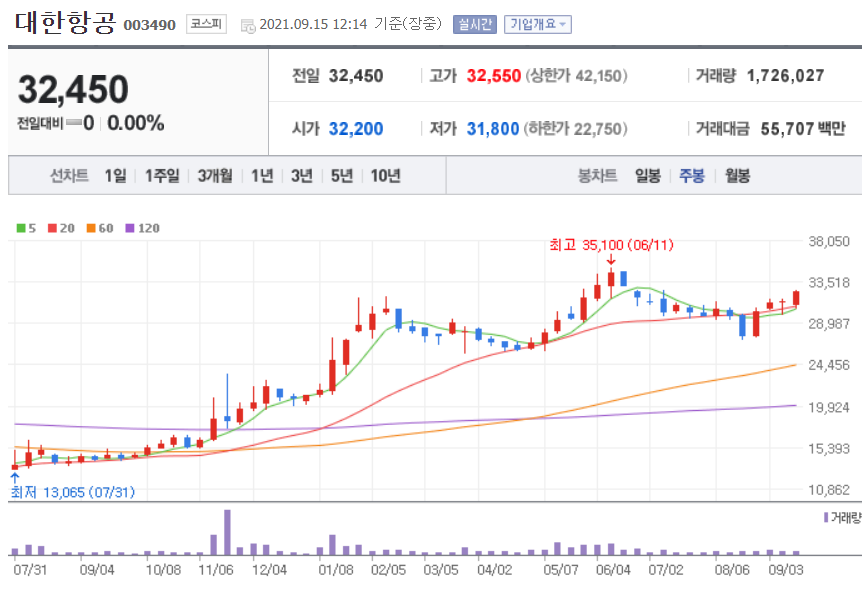Click the 06/04 date axis label
862x594 pixels.
coord(614,570)
